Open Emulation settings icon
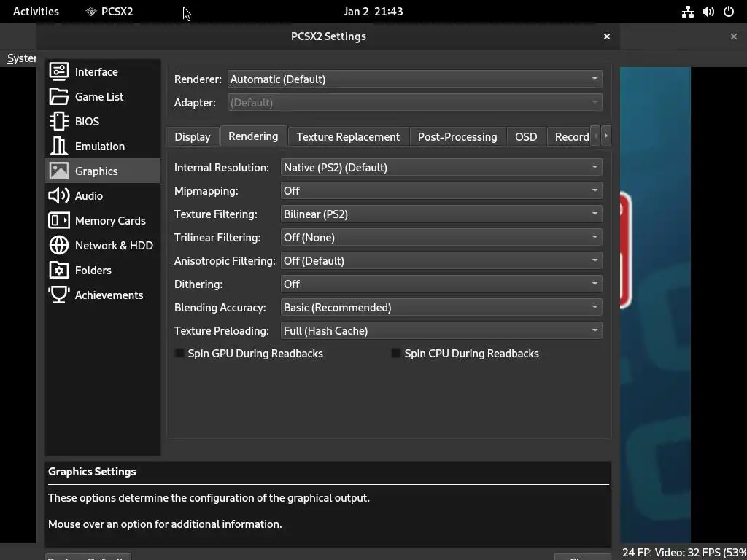Image resolution: width=747 pixels, height=560 pixels. tap(59, 146)
